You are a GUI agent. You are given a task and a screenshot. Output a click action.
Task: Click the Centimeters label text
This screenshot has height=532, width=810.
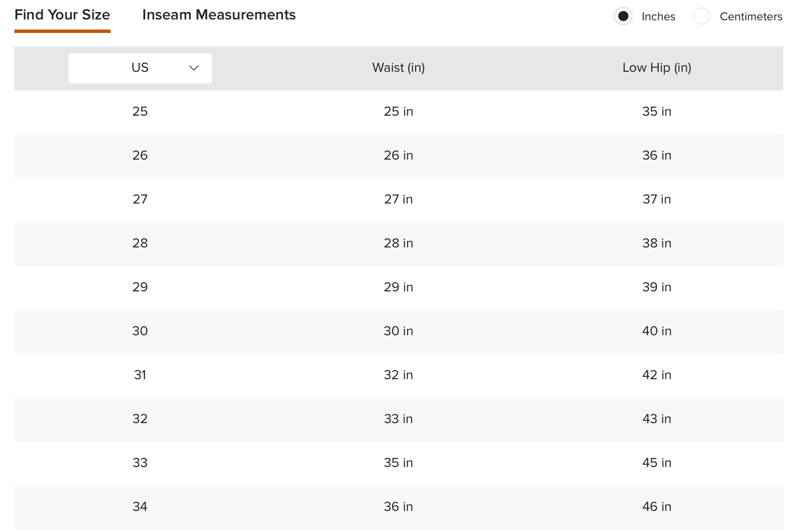pyautogui.click(x=751, y=17)
